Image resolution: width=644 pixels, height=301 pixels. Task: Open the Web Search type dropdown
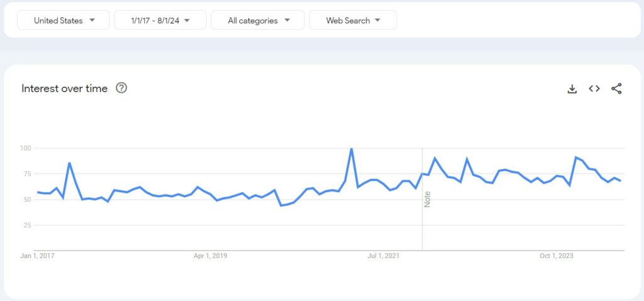coord(353,20)
